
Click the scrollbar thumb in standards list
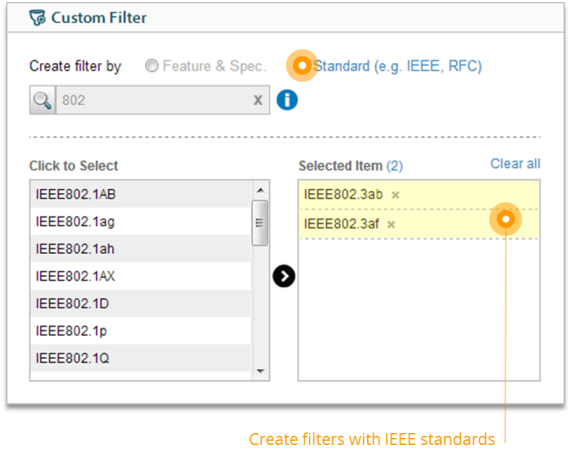[x=260, y=223]
